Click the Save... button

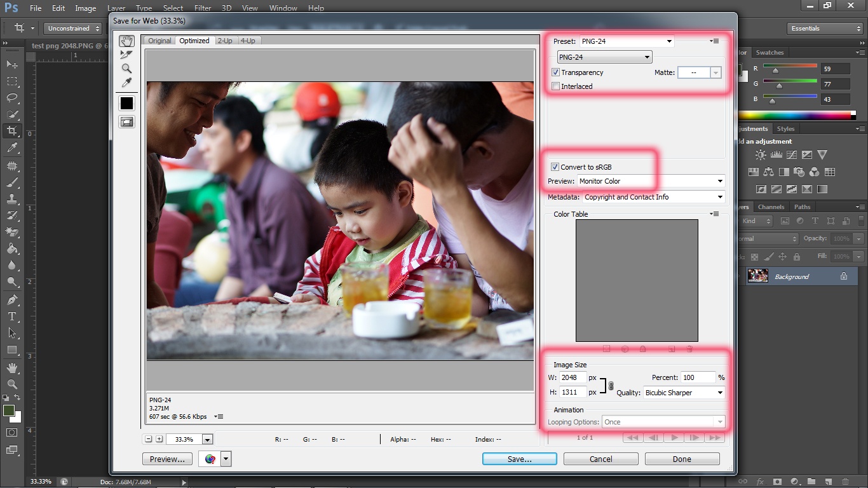coord(519,459)
